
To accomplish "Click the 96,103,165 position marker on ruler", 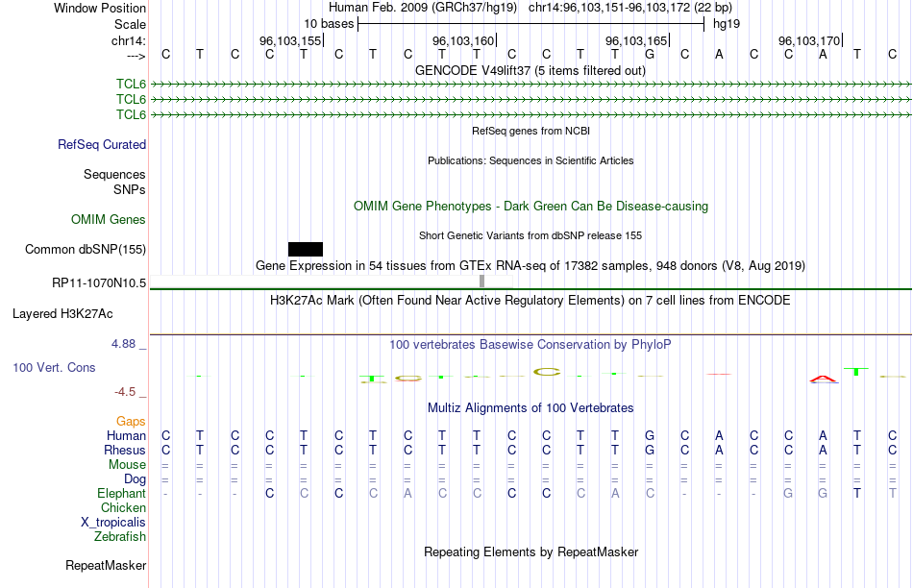I will click(637, 40).
